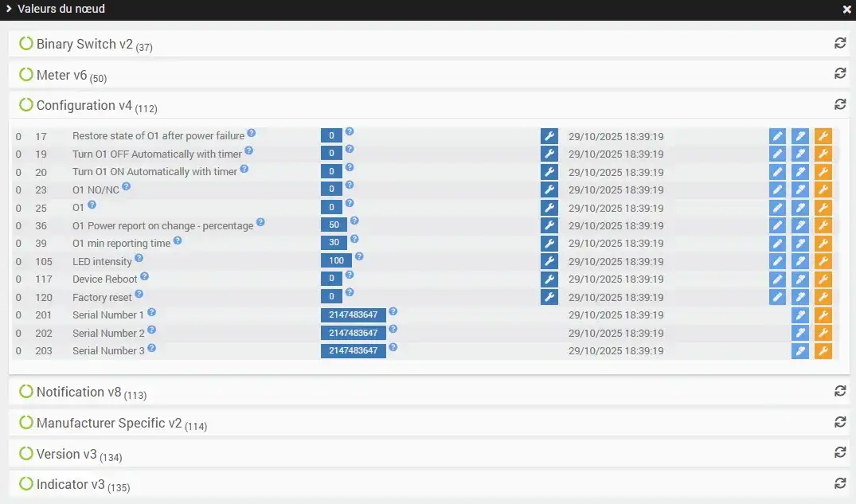The height and width of the screenshot is (504, 856).
Task: Close the Valeurs du nœud dialog
Action: tap(846, 10)
